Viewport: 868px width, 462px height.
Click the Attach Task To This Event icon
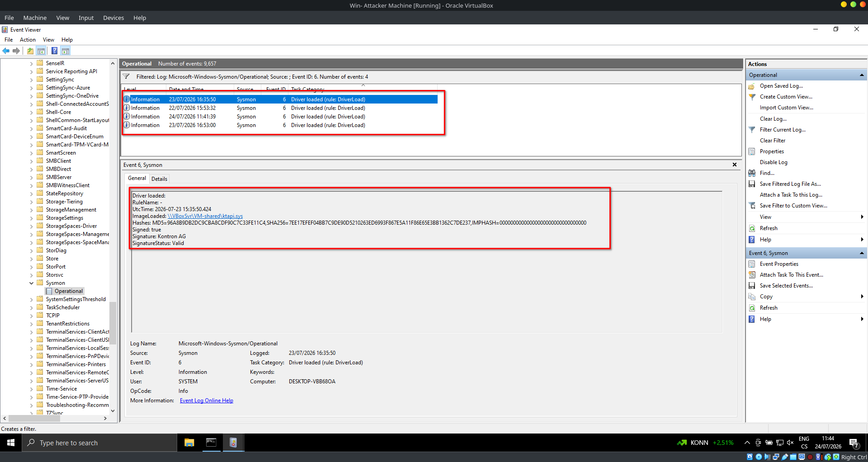(752, 275)
